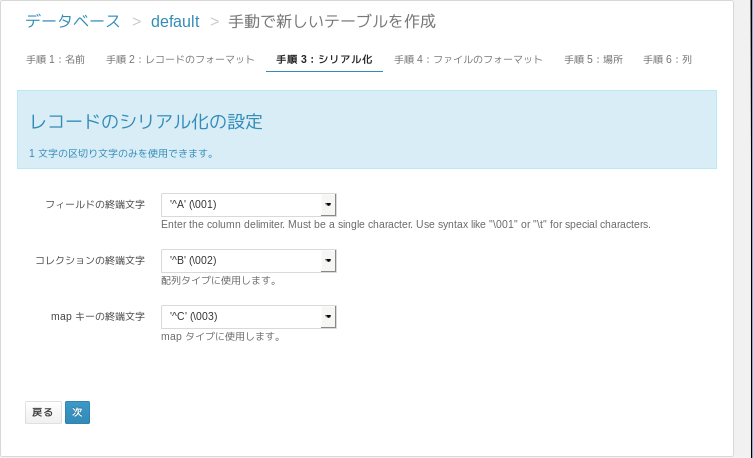
Task: Click the 'Enter the column delimiter' help text
Action: tap(406, 225)
